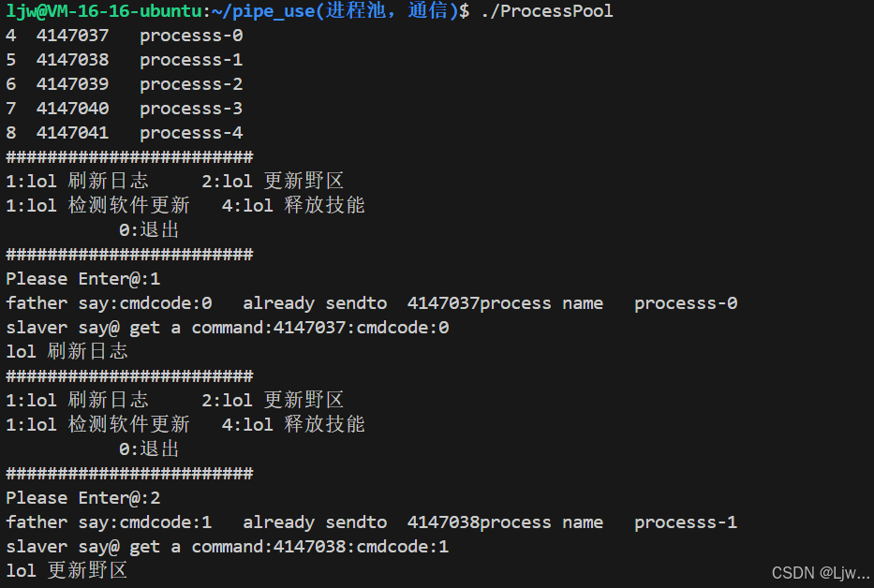Click processs-1 at end of father say line
This screenshot has width=874, height=588.
click(x=686, y=522)
